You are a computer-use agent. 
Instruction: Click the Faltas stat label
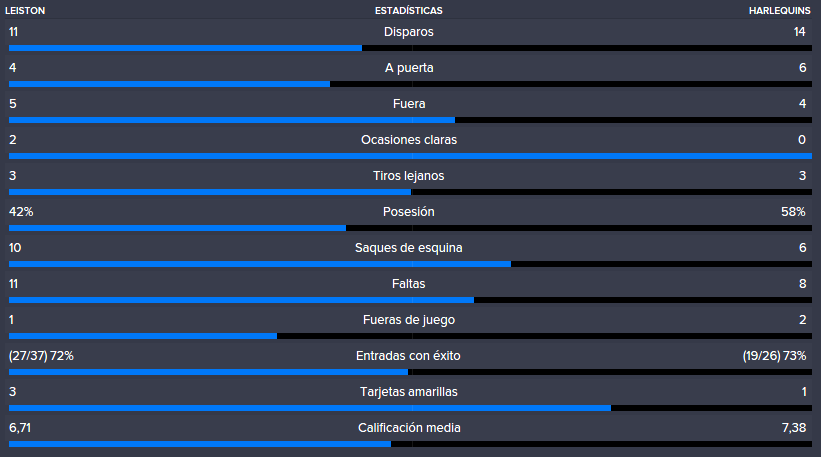click(x=408, y=284)
